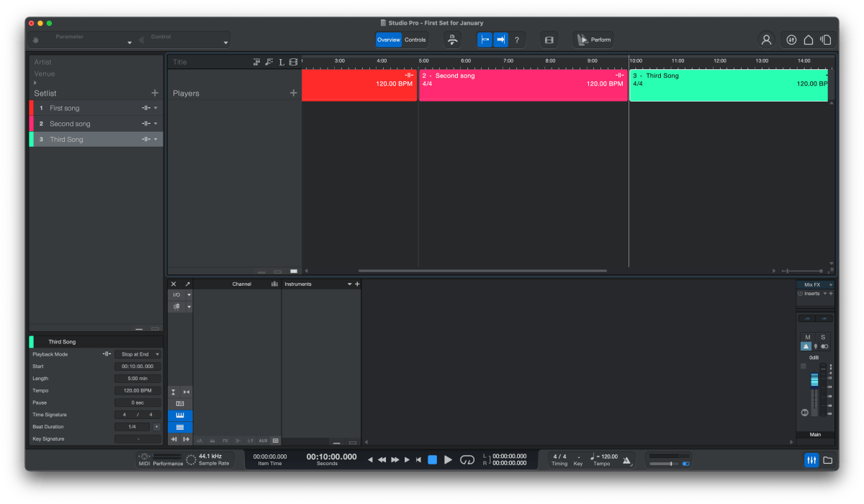864x504 pixels.
Task: Open the Playback Mode dropdown showing Stop at End
Action: 137,354
